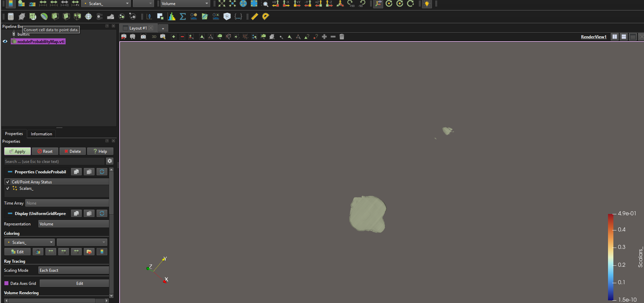The height and width of the screenshot is (303, 644).
Task: Click the Contour filter icon
Action: [33, 16]
